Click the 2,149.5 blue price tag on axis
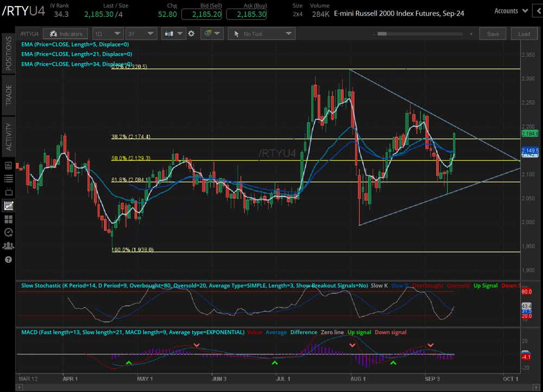The image size is (543, 392). tap(530, 150)
